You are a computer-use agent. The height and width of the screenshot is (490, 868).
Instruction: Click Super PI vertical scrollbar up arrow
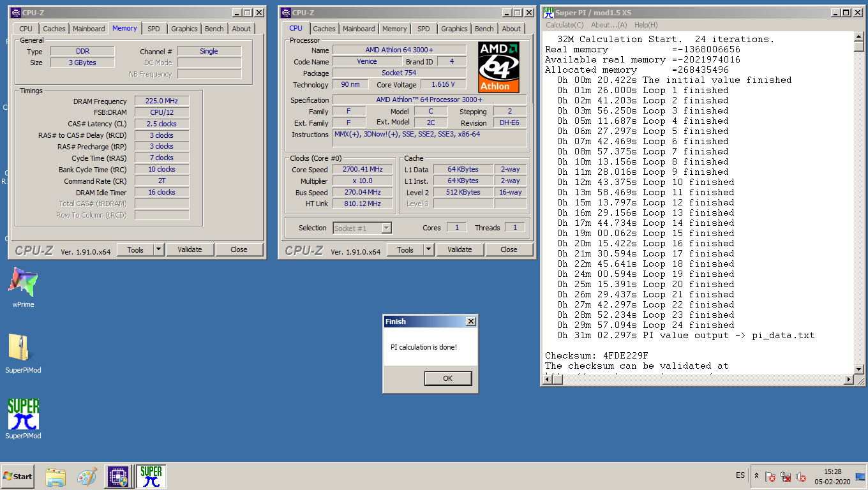click(x=858, y=36)
